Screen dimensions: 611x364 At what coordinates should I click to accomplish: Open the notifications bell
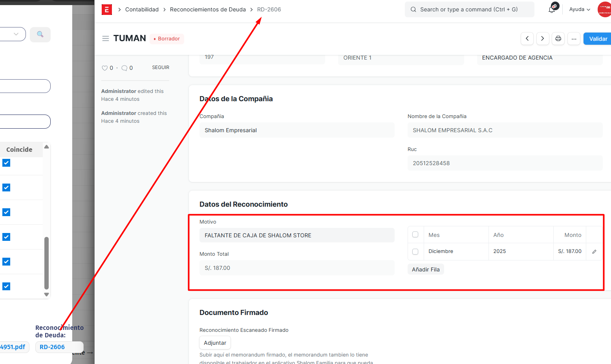pyautogui.click(x=552, y=9)
